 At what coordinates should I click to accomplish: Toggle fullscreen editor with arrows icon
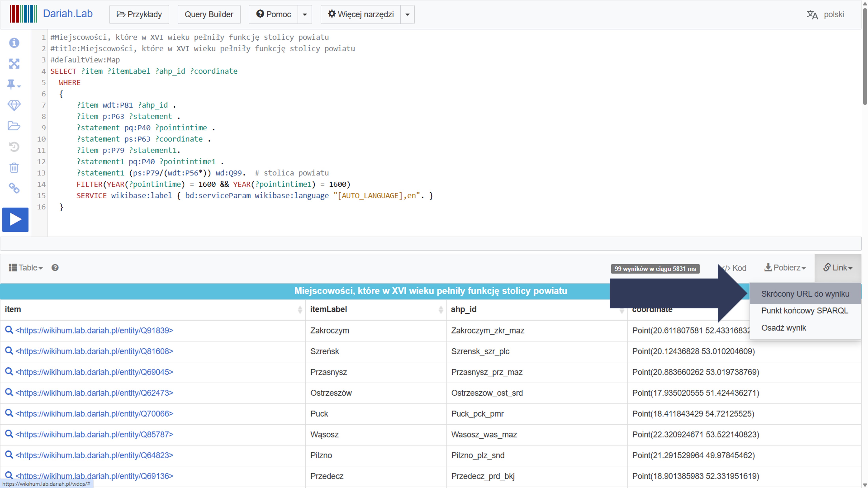pos(14,64)
